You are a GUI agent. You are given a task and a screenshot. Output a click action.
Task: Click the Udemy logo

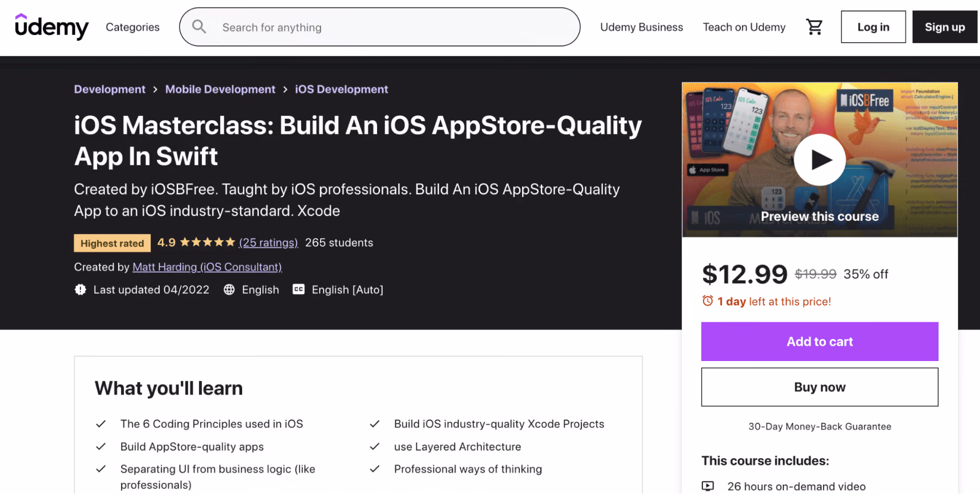(x=51, y=26)
